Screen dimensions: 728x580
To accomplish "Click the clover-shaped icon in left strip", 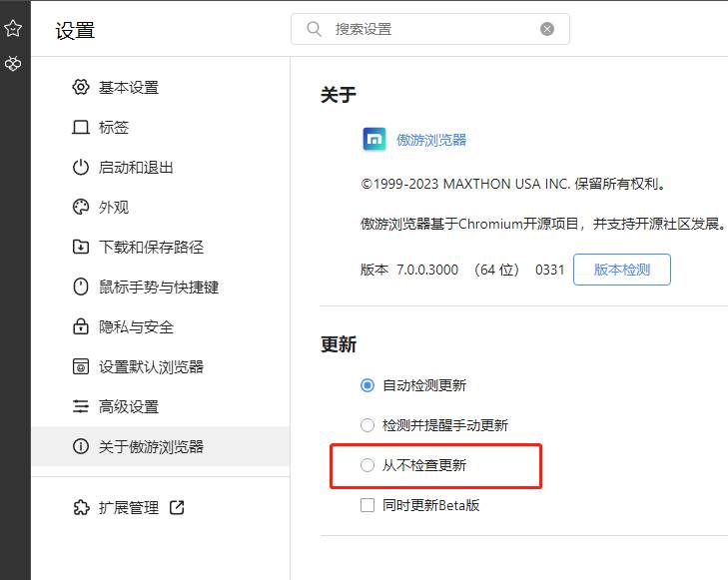I will [13, 63].
